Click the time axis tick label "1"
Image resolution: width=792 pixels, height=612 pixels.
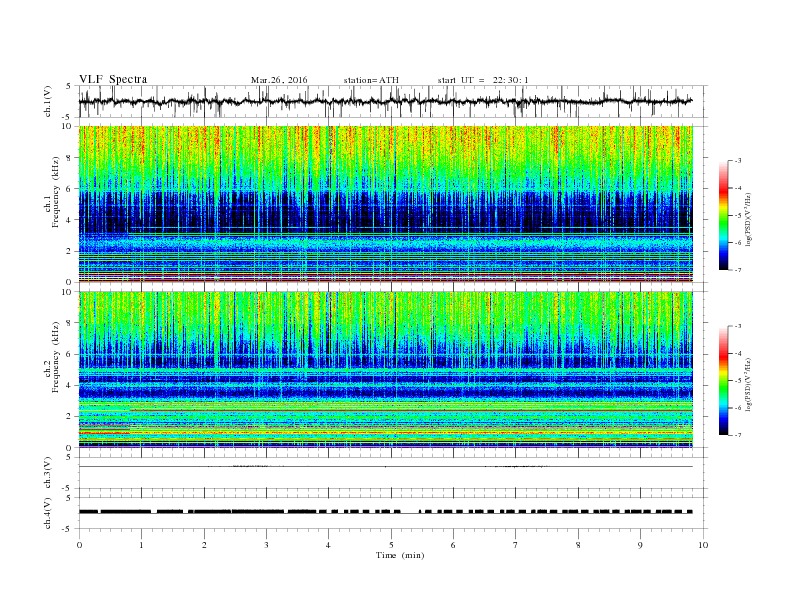[142, 545]
